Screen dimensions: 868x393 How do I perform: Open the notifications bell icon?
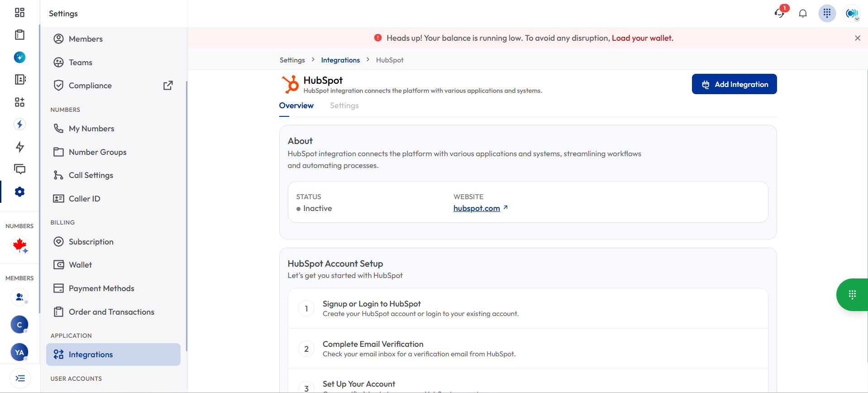803,13
